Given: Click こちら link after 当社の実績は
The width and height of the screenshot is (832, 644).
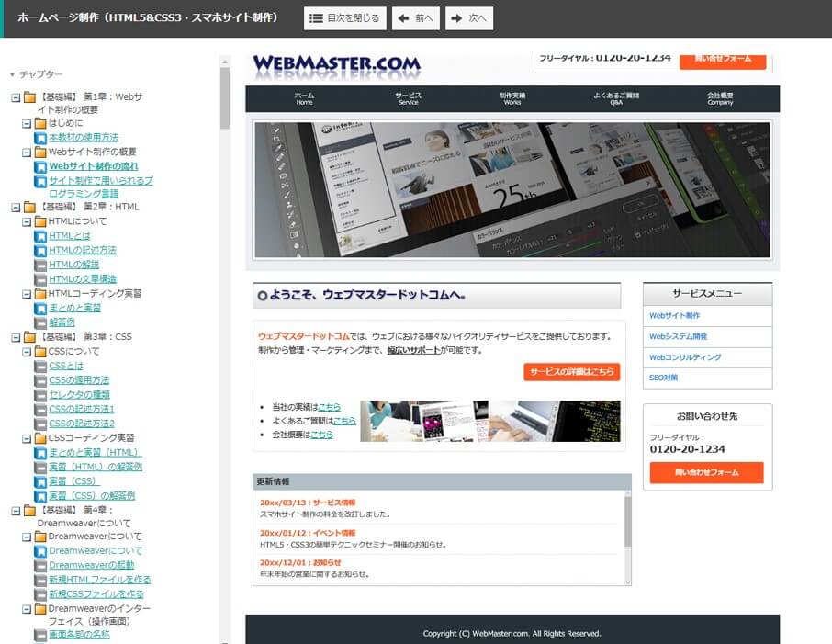Looking at the screenshot, I should [329, 407].
